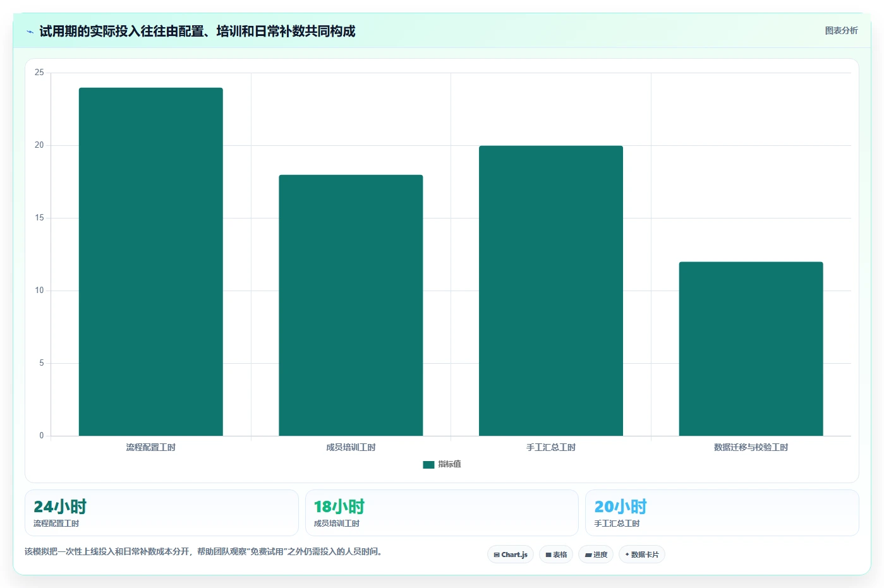Open the 20小时 stat card
884x588 pixels.
click(722, 513)
